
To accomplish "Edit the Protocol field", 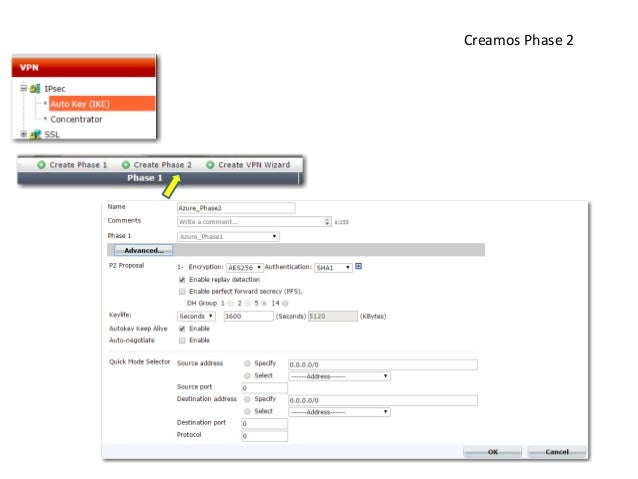I will pos(264,436).
